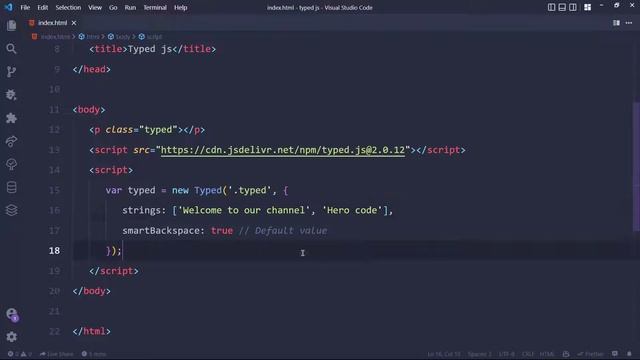The height and width of the screenshot is (360, 640).
Task: Open the Selection menu
Action: 68,7
